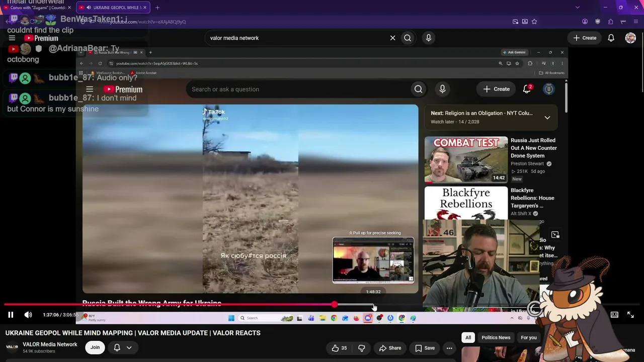Start voice search with outer microphone
Image resolution: width=644 pixels, height=362 pixels.
tap(429, 38)
